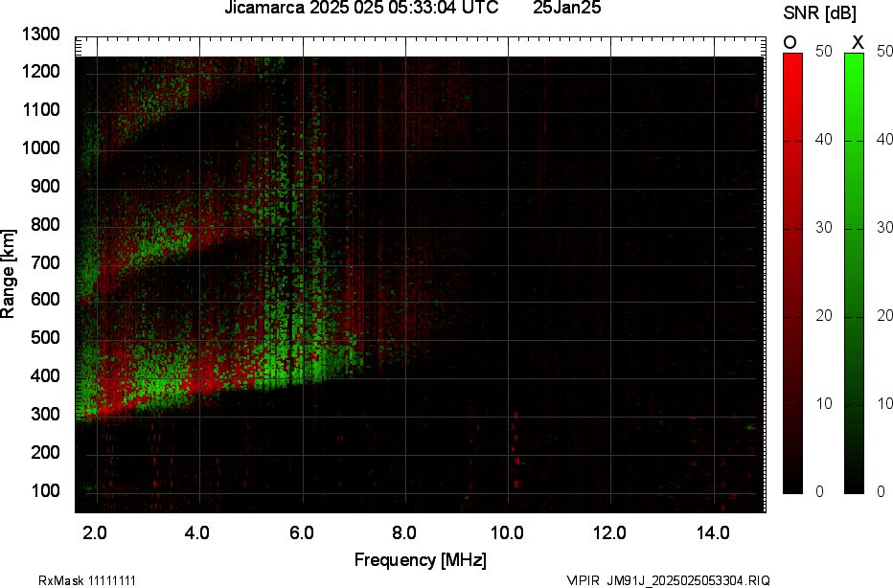Click the 1000 tick label on the range axis

tap(41, 148)
